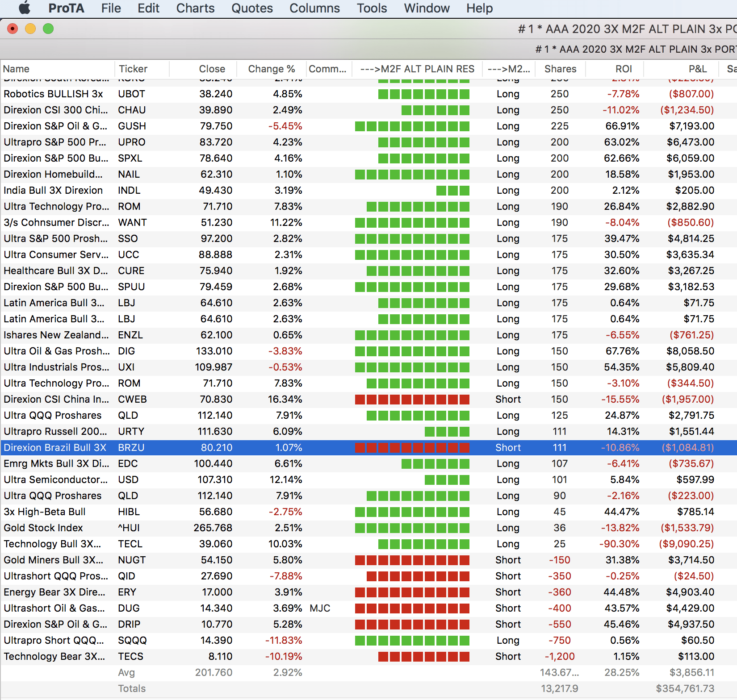Select the GUSH ticker row
The image size is (737, 700).
point(132,126)
